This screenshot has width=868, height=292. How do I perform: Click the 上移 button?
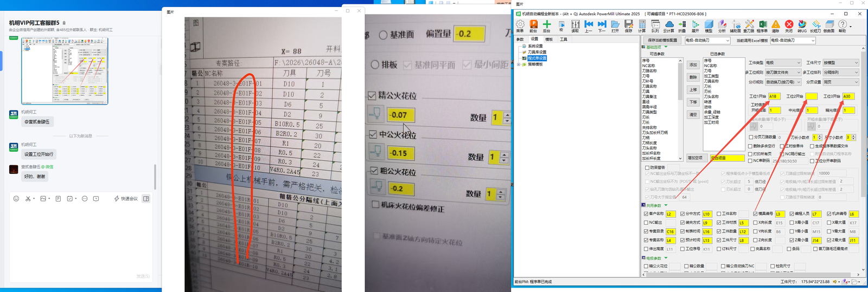(693, 90)
